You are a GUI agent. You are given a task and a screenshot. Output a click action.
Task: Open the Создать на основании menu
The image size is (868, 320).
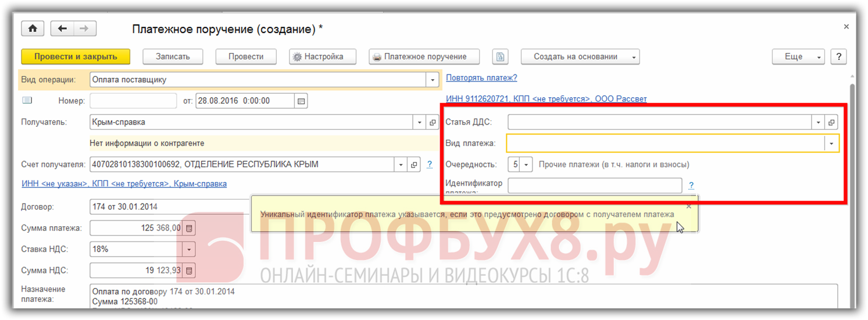580,56
